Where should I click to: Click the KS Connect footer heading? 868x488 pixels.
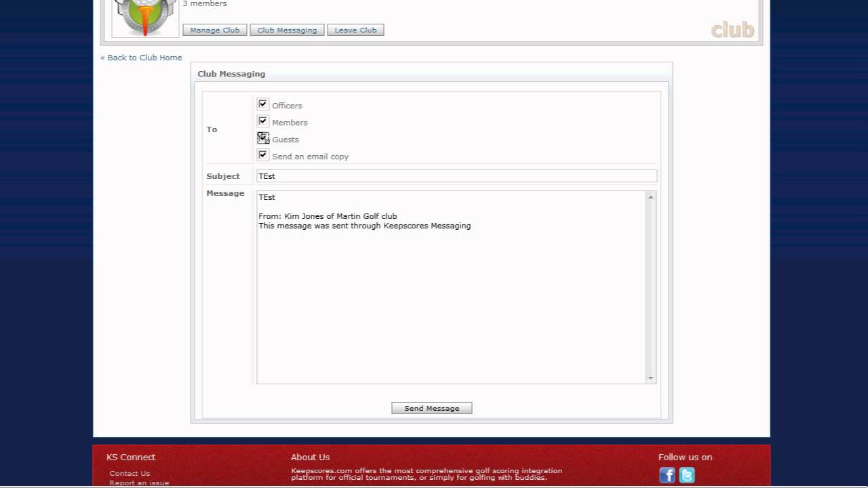(131, 457)
